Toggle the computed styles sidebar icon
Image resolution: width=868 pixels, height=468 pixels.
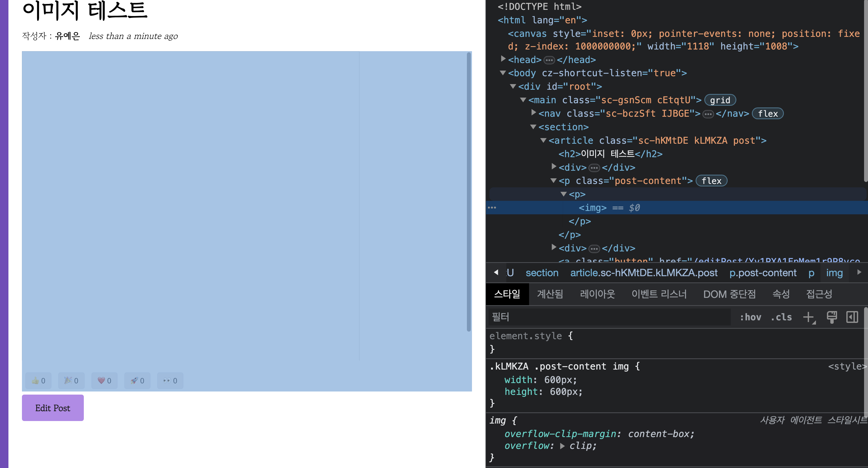pyautogui.click(x=852, y=317)
